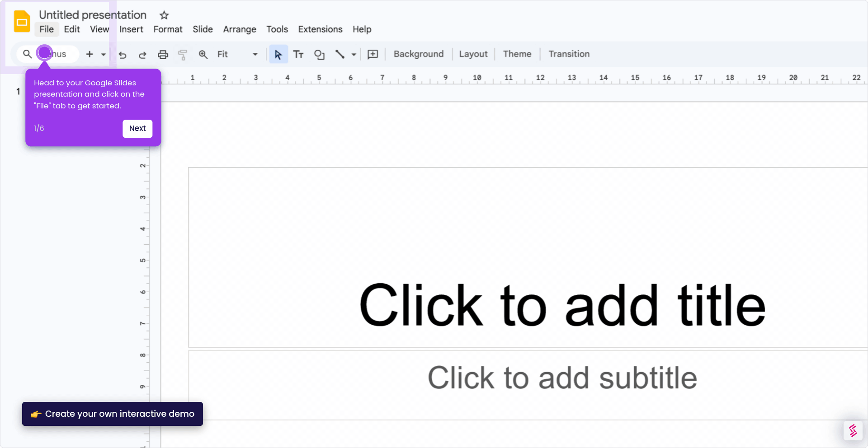
Task: Open new slide layout dropdown arrow
Action: (104, 54)
